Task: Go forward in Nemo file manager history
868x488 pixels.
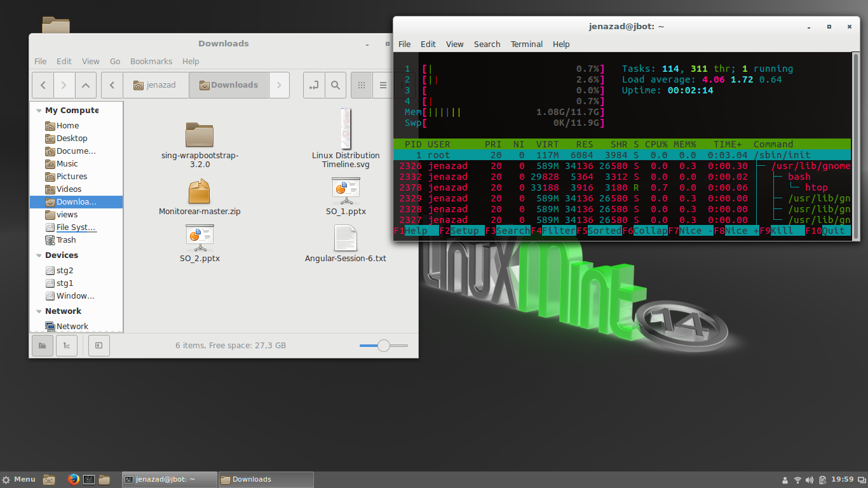Action: coord(64,85)
